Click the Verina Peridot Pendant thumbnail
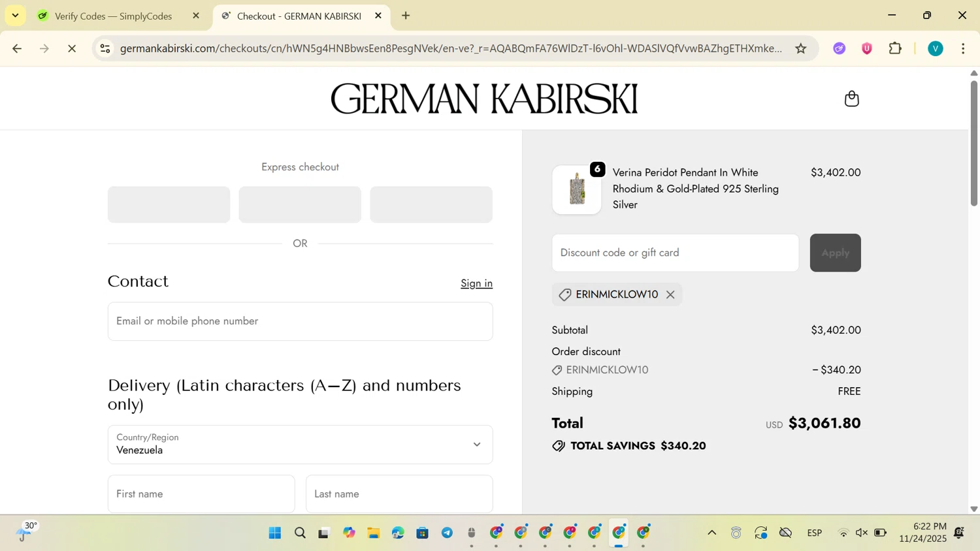Image resolution: width=980 pixels, height=551 pixels. (577, 189)
